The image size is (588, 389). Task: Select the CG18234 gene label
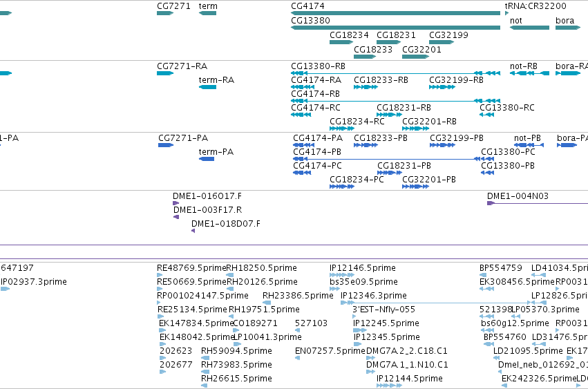pos(349,35)
